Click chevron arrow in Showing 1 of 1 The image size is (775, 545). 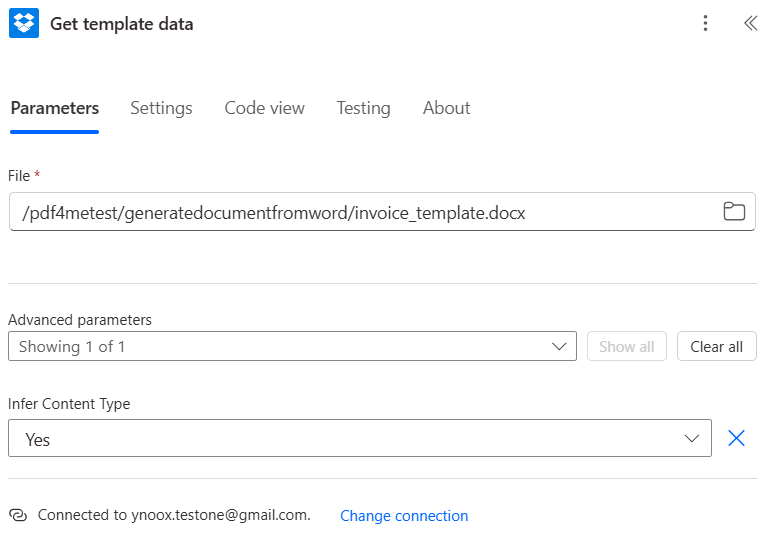tap(559, 346)
